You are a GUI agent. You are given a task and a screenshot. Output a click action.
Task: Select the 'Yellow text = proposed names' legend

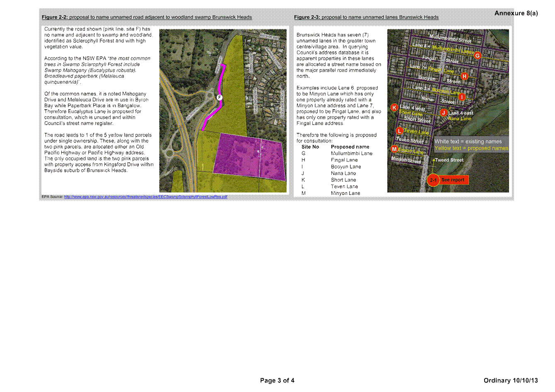(471, 148)
